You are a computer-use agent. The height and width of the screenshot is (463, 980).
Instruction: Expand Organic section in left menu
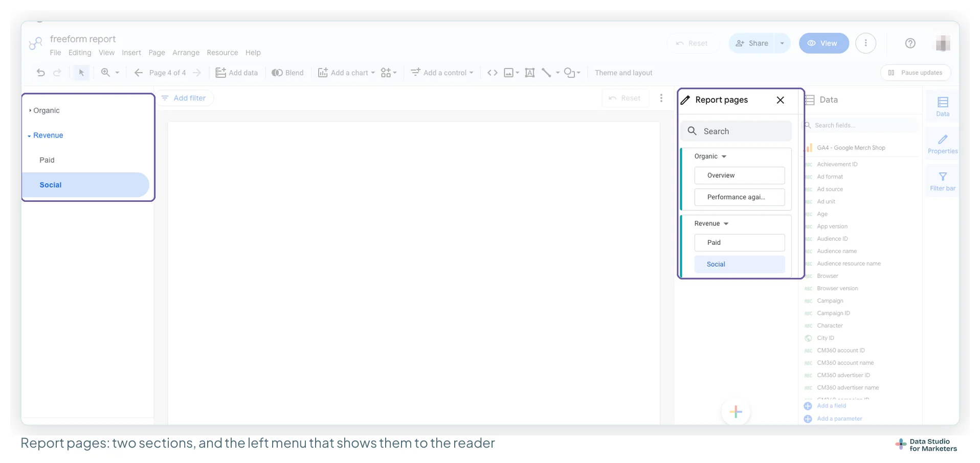[x=30, y=110]
